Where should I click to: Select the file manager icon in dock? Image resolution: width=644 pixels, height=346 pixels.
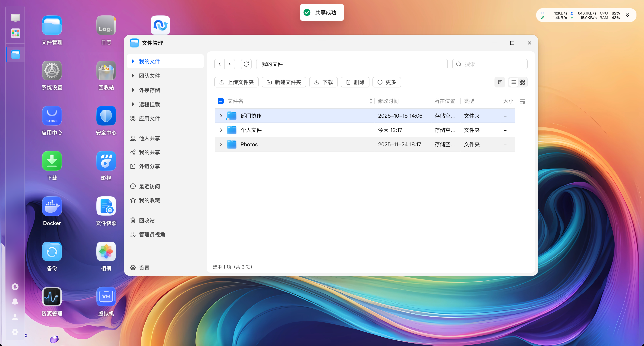15,54
